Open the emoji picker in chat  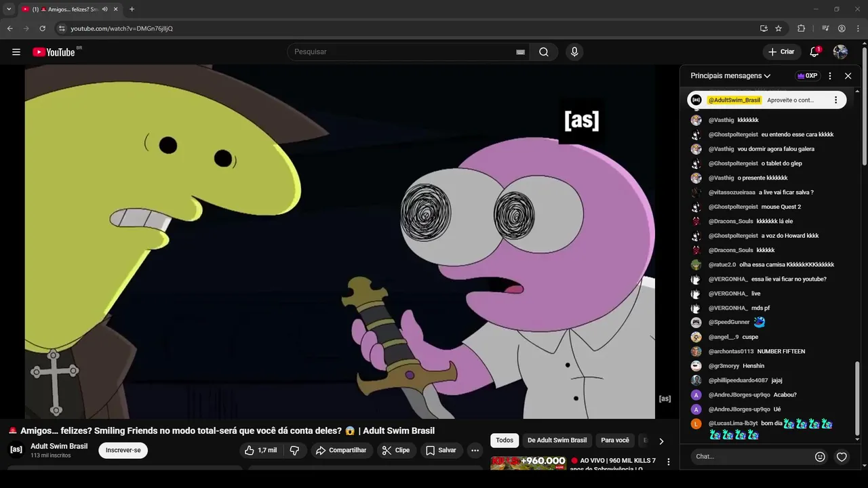(820, 457)
